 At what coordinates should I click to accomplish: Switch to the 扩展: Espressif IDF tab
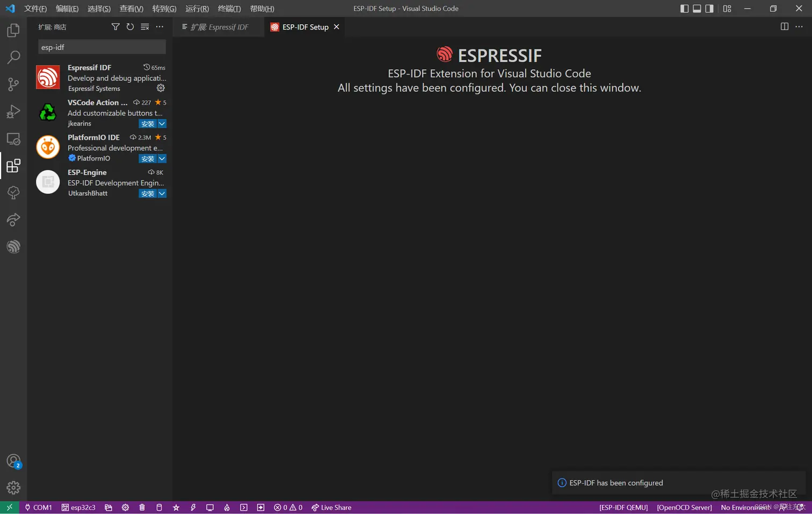point(219,27)
